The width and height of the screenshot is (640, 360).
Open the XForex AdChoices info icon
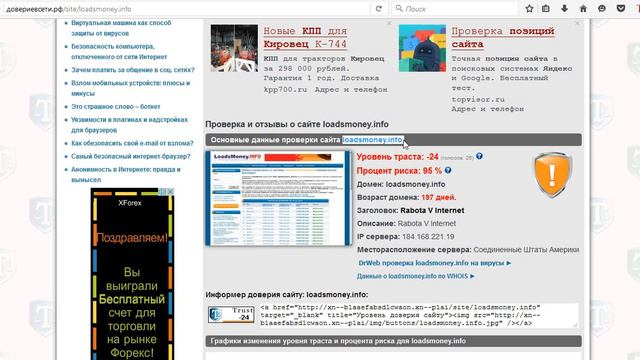(163, 191)
